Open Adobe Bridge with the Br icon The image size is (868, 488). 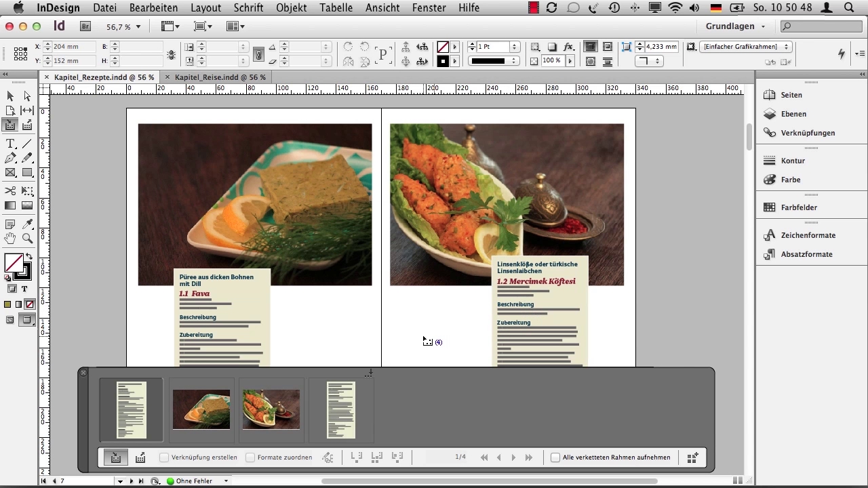tap(85, 26)
